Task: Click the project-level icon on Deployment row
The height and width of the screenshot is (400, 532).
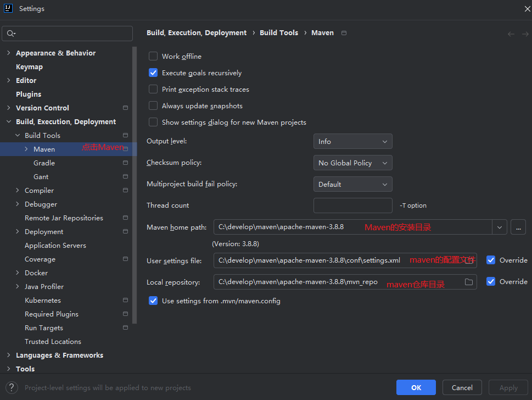Action: pos(125,231)
